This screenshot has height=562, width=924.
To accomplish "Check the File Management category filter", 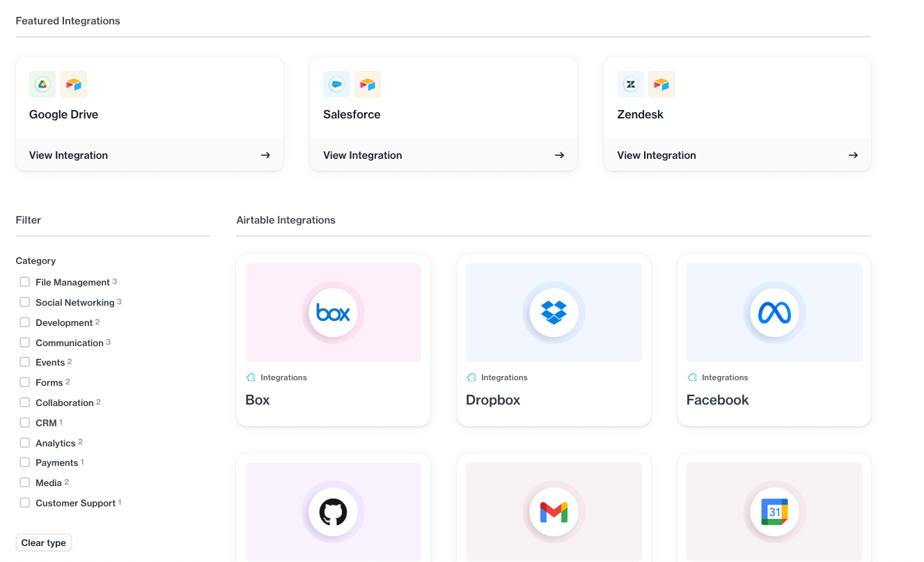I will pyautogui.click(x=25, y=282).
